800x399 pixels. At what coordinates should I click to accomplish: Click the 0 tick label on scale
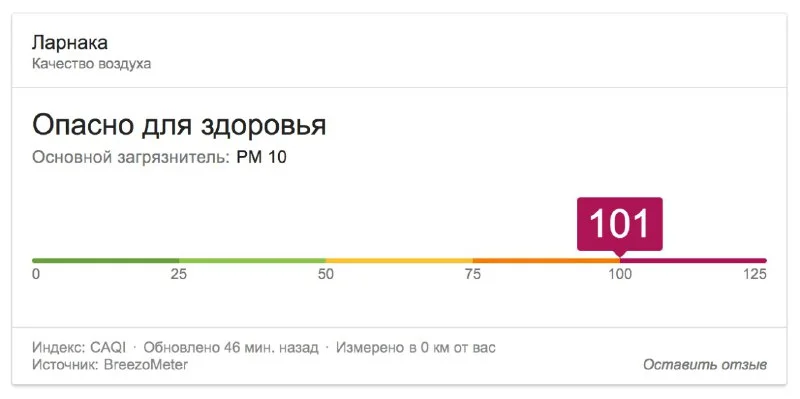pyautogui.click(x=36, y=275)
